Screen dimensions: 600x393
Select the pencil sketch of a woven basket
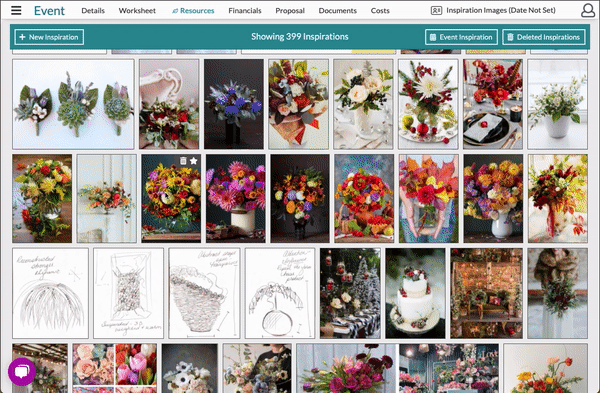click(x=204, y=293)
